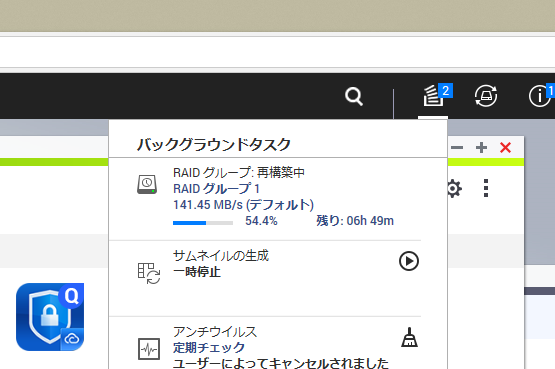The width and height of the screenshot is (555, 369).
Task: Click '定期チェック' link
Action: click(x=209, y=347)
